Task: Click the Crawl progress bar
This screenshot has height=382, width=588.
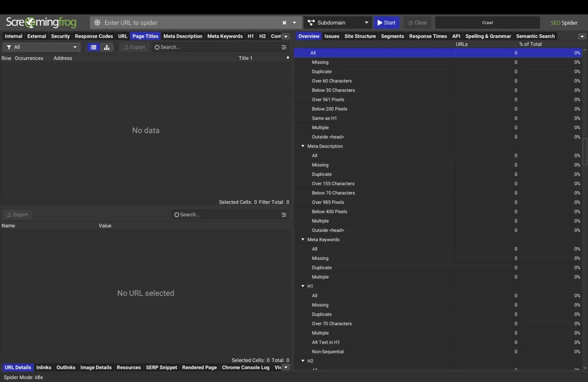Action: (487, 23)
